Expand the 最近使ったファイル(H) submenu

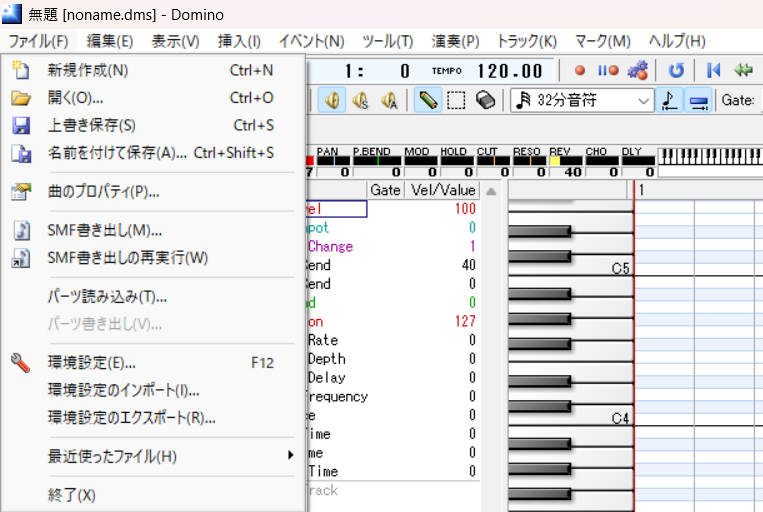tap(153, 457)
